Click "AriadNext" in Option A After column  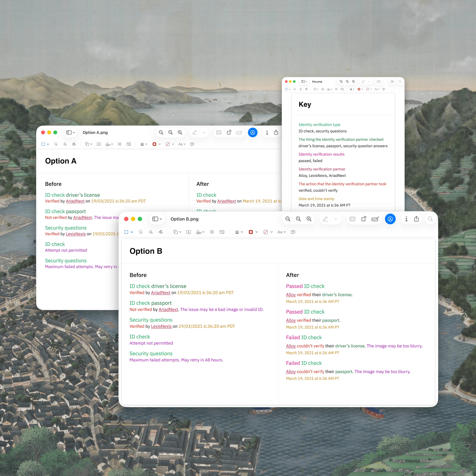coord(226,201)
